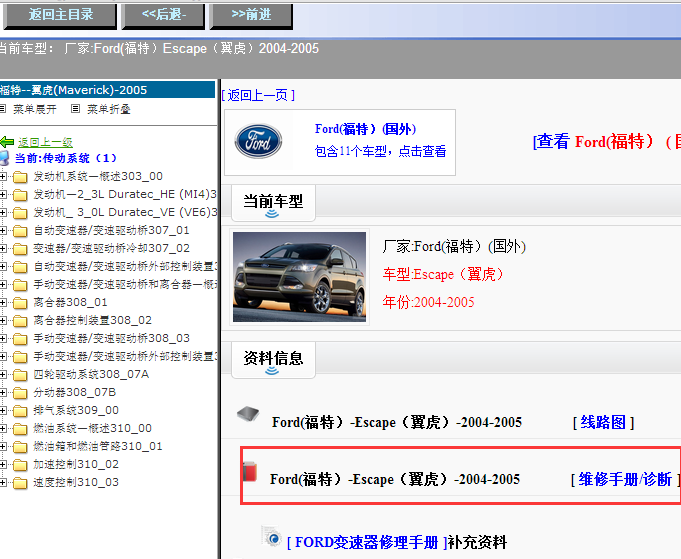Open the 维修手册/诊断 link
The width and height of the screenshot is (681, 559).
tap(625, 479)
